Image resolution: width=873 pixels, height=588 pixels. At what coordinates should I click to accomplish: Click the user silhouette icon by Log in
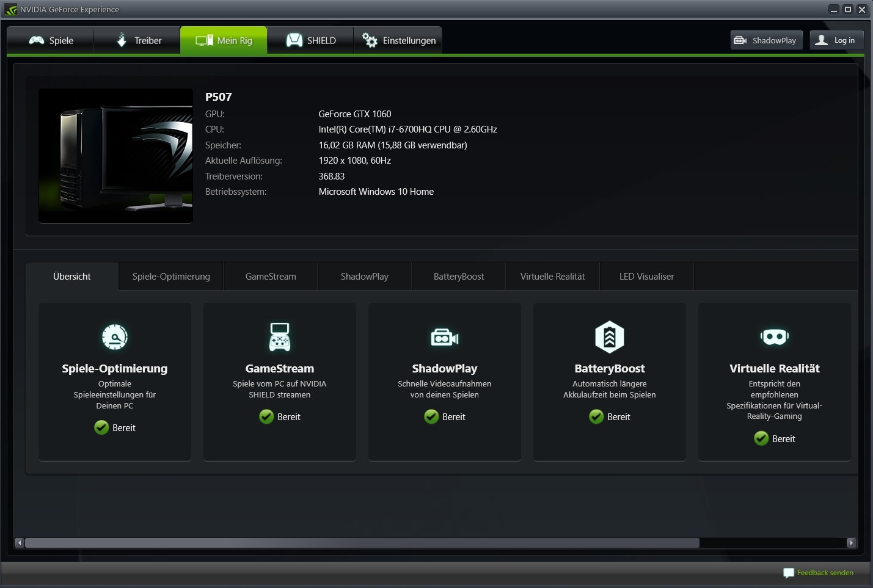pyautogui.click(x=822, y=40)
